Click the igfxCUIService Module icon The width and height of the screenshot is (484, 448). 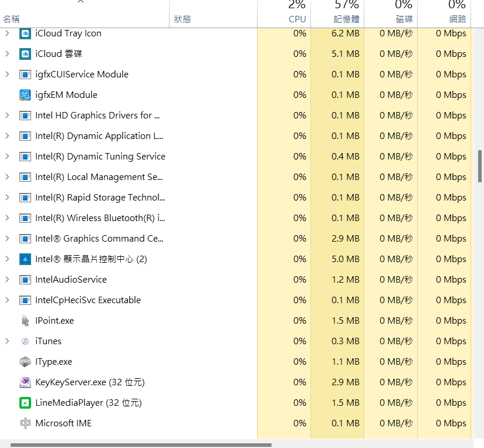coord(25,74)
